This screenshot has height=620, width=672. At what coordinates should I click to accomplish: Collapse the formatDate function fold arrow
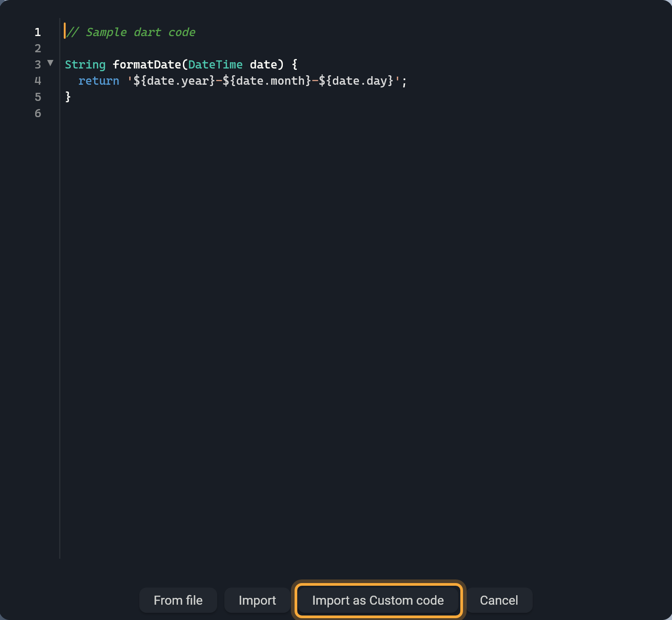coord(50,63)
